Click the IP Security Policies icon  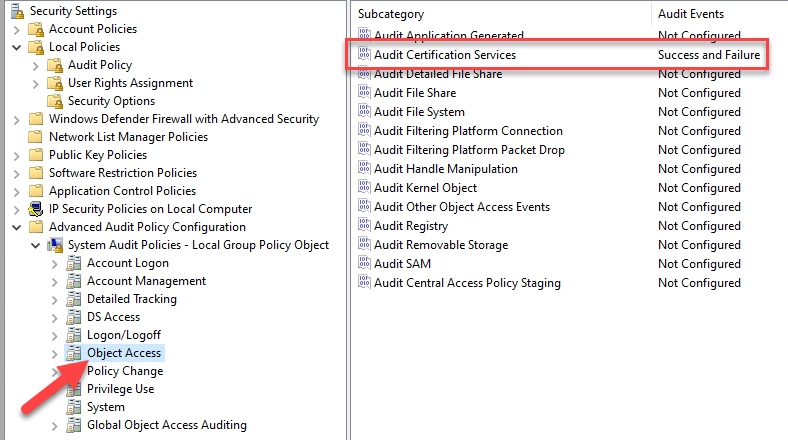(37, 209)
